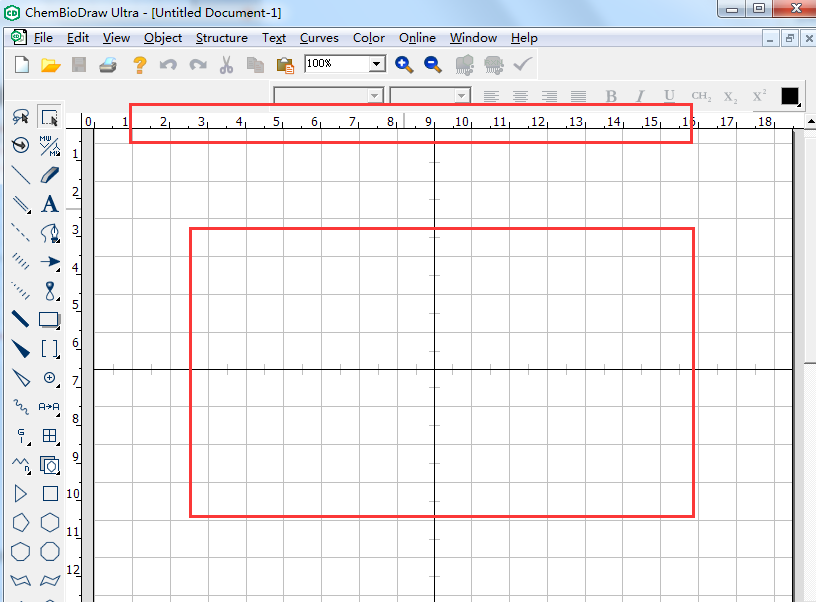816x602 pixels.
Task: Expand the font size dropdown
Action: (461, 96)
